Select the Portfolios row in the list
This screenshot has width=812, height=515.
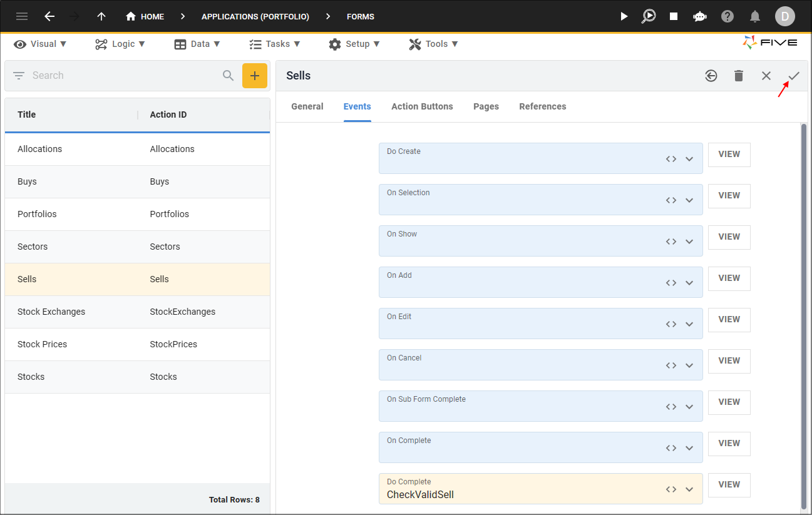click(137, 214)
